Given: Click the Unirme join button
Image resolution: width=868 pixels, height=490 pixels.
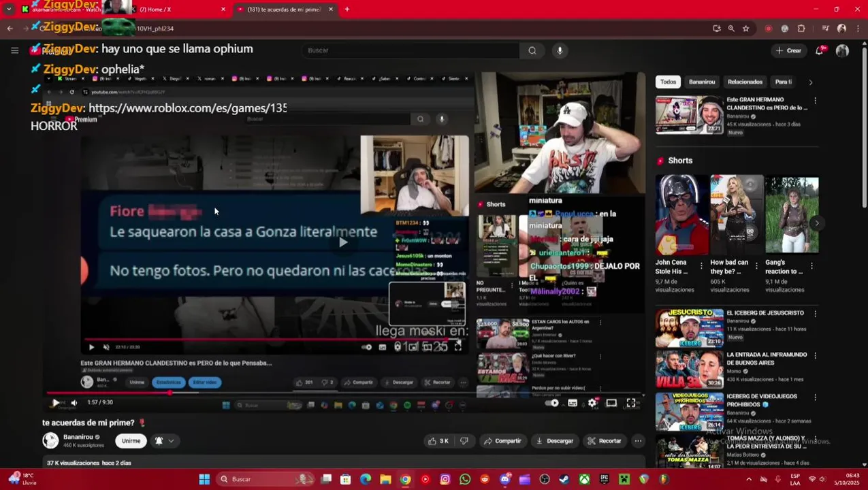Looking at the screenshot, I should pos(131,441).
